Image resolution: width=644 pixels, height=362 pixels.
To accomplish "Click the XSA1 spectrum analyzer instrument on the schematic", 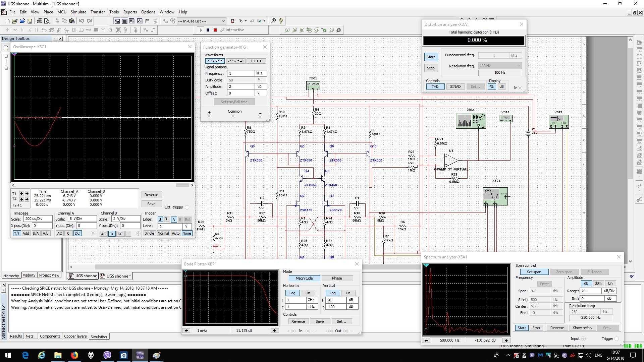I will point(471,121).
